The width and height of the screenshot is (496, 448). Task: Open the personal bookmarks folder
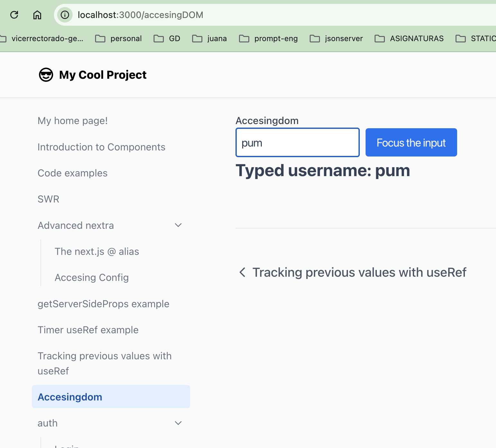(119, 39)
